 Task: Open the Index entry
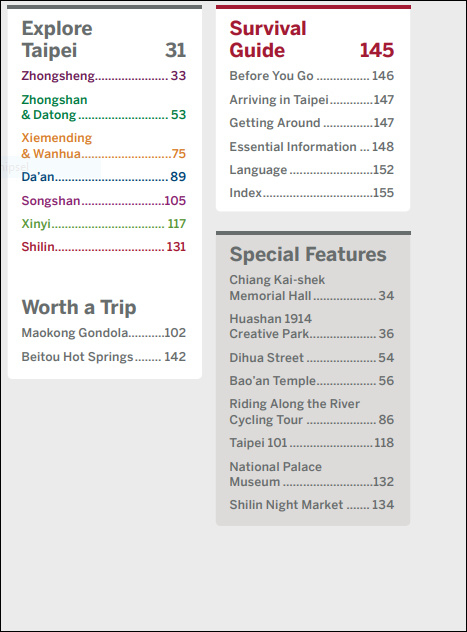click(x=311, y=193)
